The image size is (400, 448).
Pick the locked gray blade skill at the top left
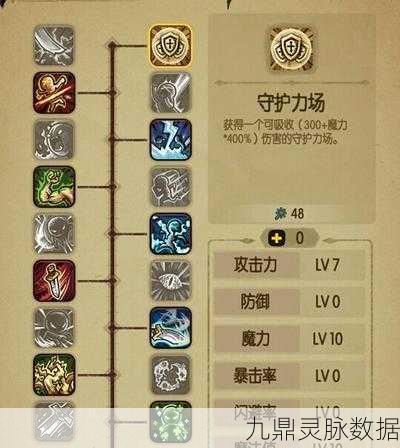(54, 46)
